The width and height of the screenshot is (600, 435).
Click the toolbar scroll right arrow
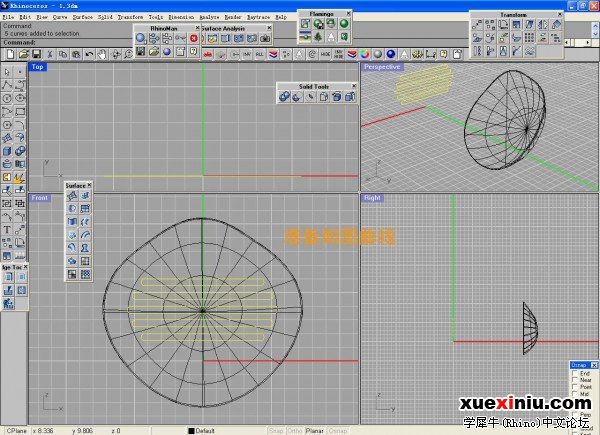(x=588, y=43)
